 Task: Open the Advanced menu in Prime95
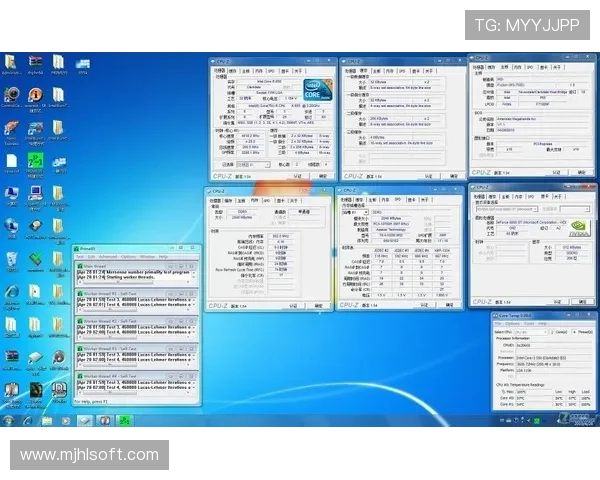pos(107,256)
